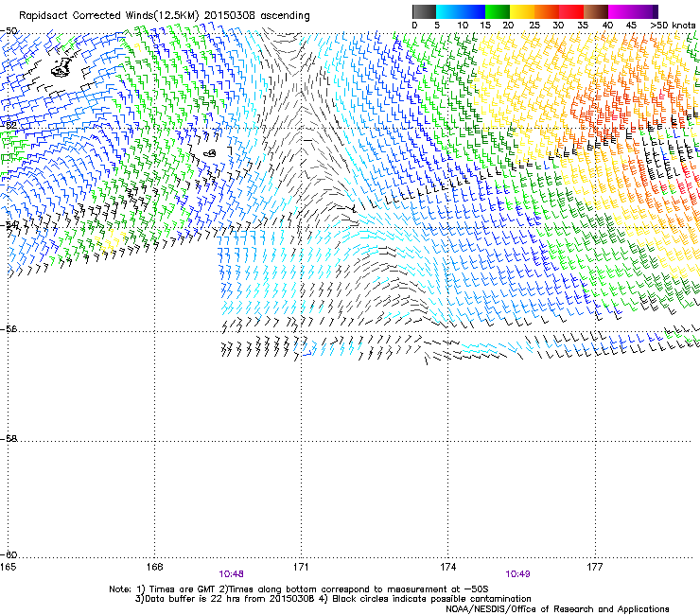Click the blue 10-15 knots legend segment
The width and height of the screenshot is (700, 615).
click(x=473, y=11)
